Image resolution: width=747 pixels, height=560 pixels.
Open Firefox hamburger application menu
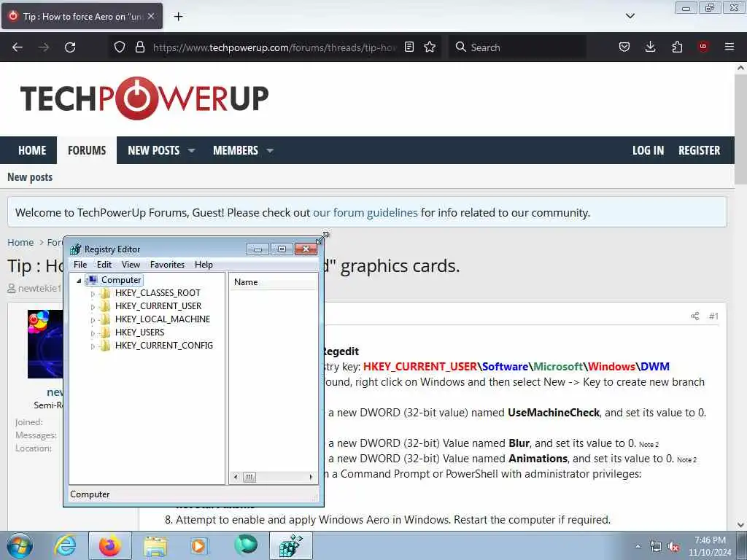click(x=729, y=47)
